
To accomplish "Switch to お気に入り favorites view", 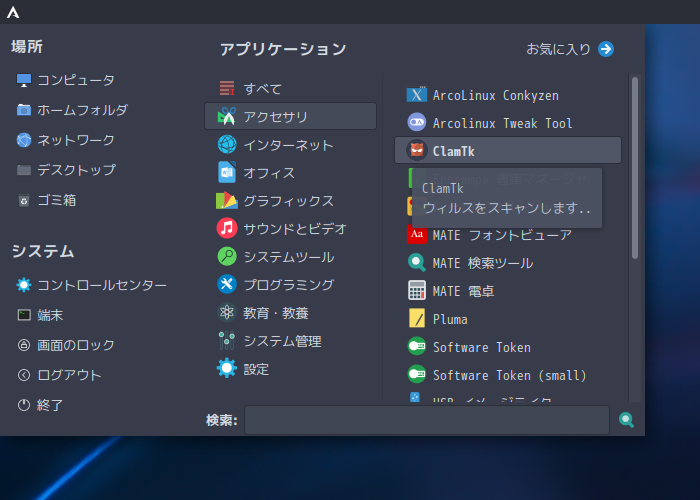I will [x=570, y=49].
